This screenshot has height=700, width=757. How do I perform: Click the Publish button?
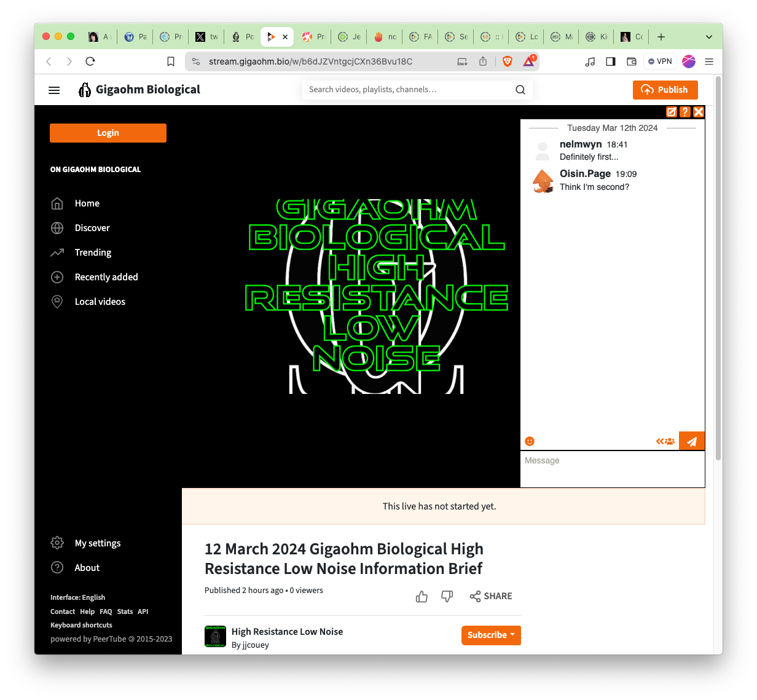click(665, 90)
